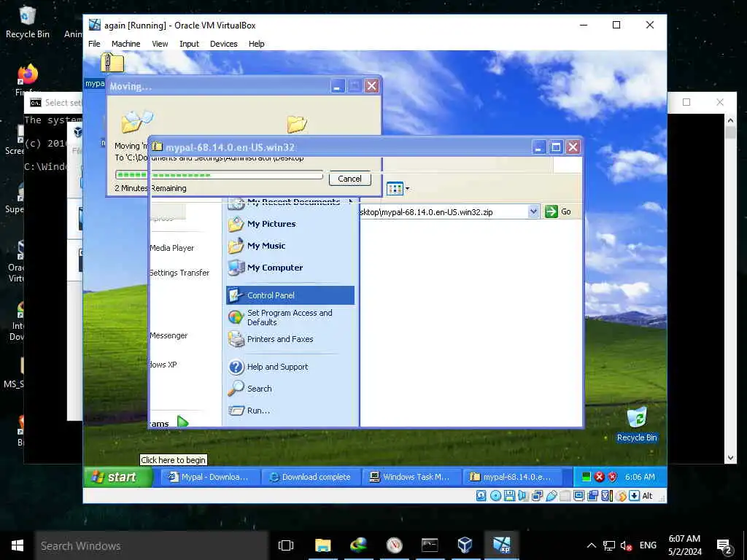Screen dimensions: 747x560
Task: Click the XP VM taskbar icon
Action: point(501,545)
